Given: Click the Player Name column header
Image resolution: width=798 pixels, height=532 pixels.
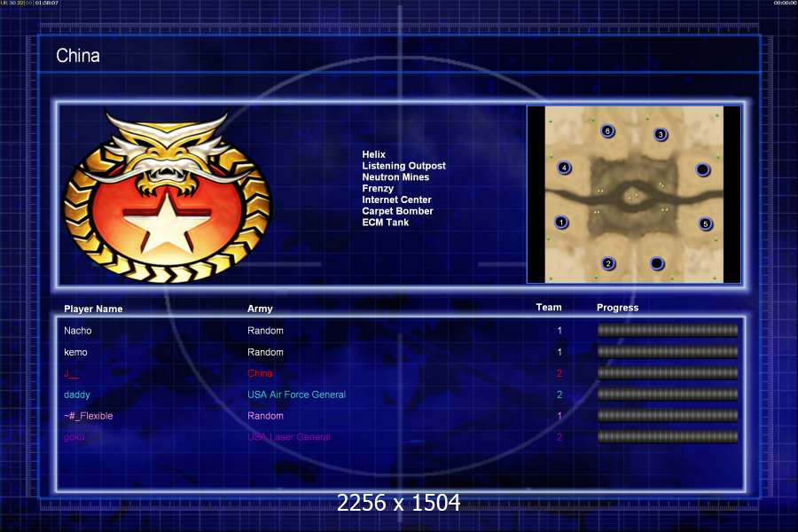Looking at the screenshot, I should 93,309.
